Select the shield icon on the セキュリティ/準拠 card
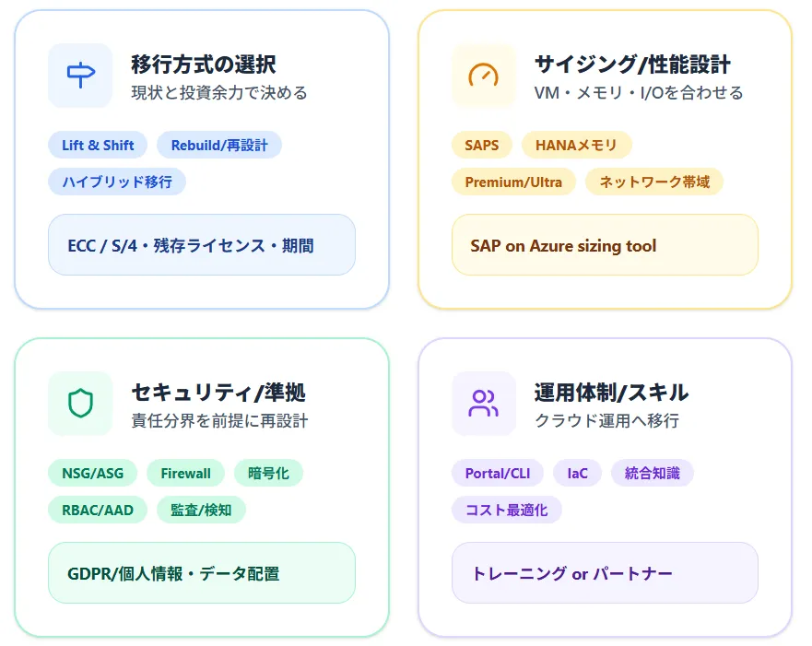Viewport: 812px width, 646px height. click(x=78, y=404)
